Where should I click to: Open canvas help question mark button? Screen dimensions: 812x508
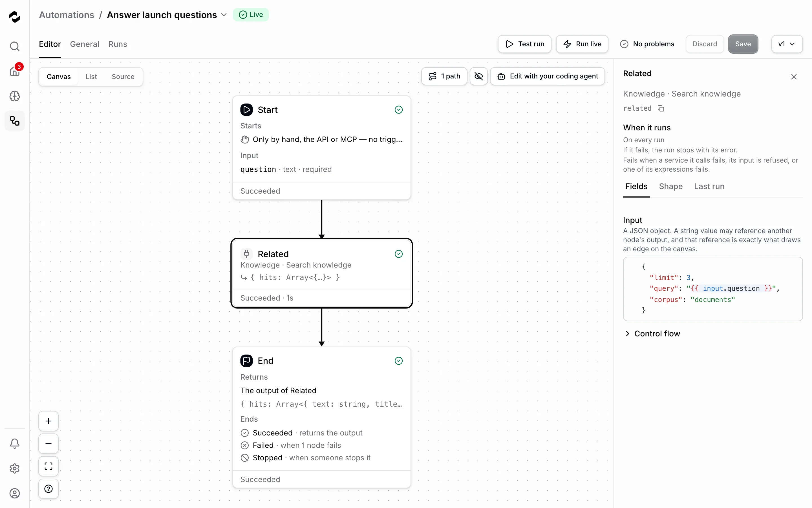click(x=48, y=489)
